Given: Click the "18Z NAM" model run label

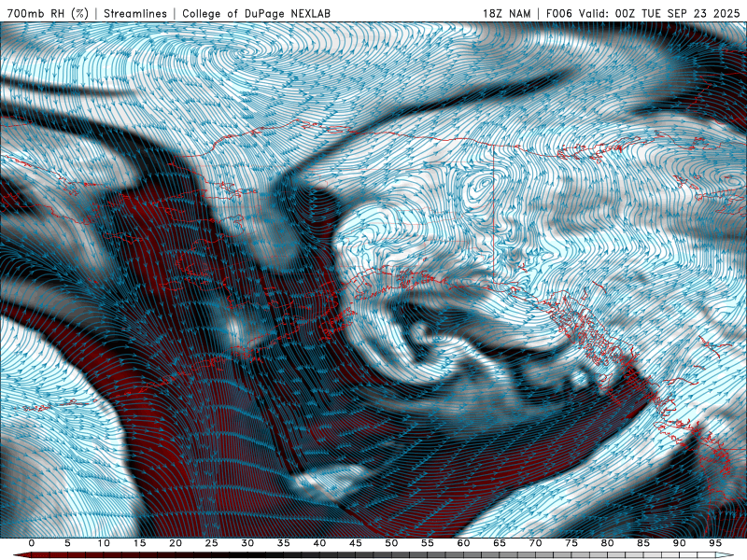Looking at the screenshot, I should 506,14.
